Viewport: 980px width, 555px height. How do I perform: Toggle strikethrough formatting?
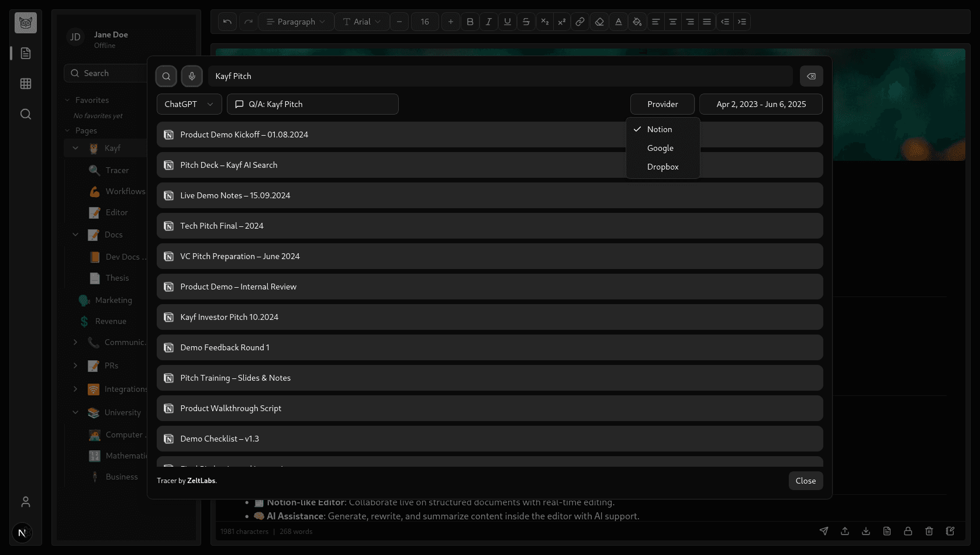click(526, 22)
